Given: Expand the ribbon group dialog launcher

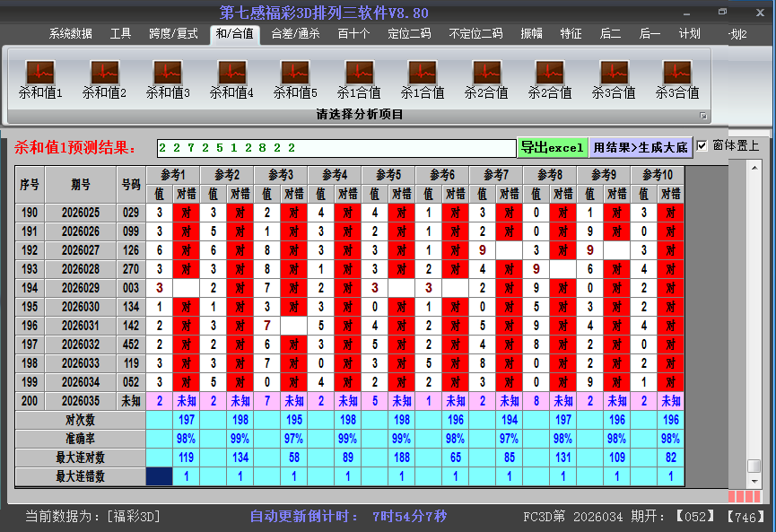Looking at the screenshot, I should click(703, 116).
